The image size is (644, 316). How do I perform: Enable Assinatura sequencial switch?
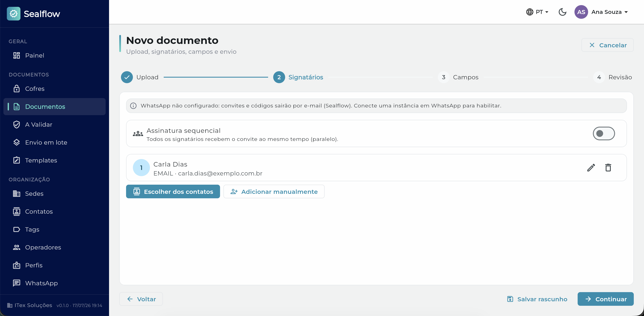click(x=604, y=133)
